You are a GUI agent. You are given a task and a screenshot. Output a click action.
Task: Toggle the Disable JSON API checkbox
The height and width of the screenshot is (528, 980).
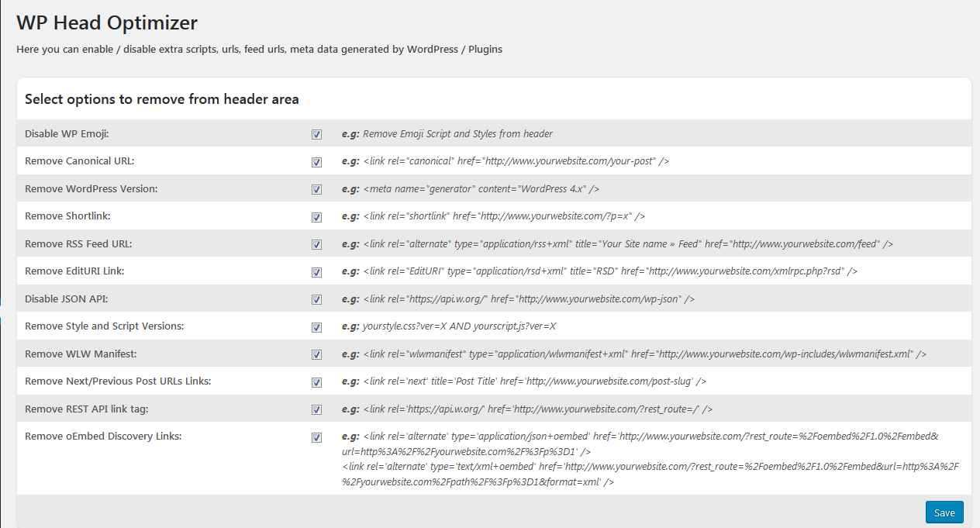pos(316,299)
